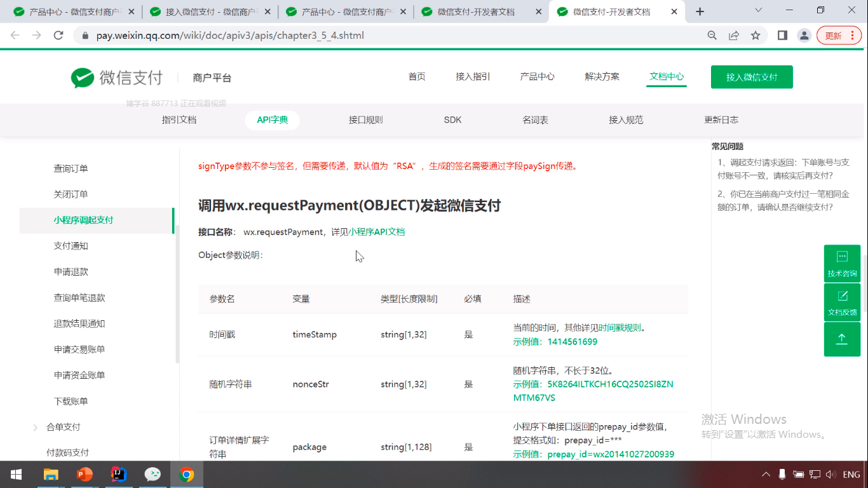868x488 pixels.
Task: Go back to the previous page
Action: click(15, 36)
